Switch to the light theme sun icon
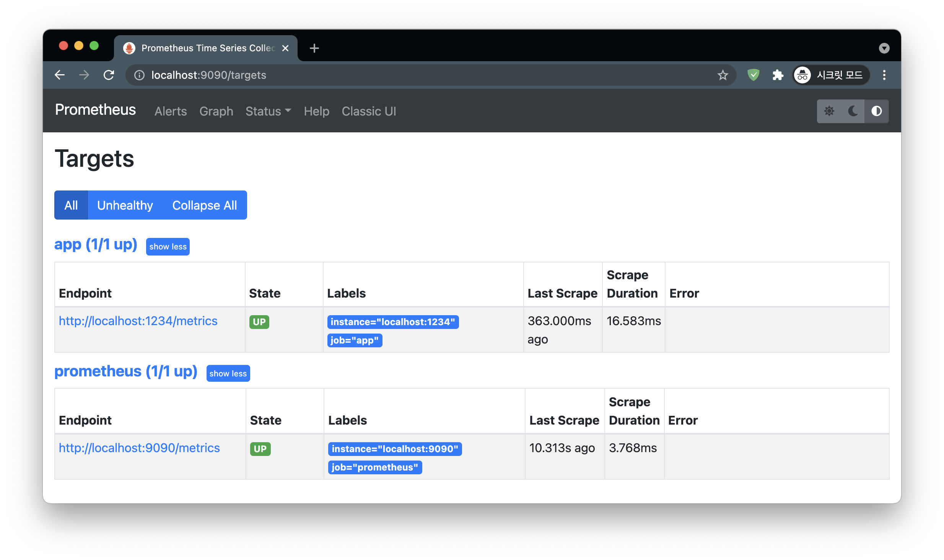 pyautogui.click(x=829, y=111)
